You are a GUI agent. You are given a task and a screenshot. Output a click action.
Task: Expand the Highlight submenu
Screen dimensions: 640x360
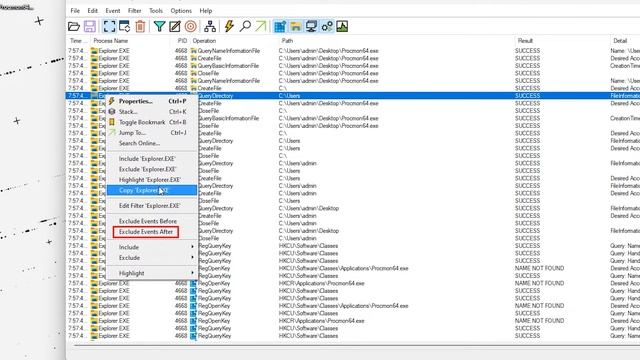tap(152, 273)
